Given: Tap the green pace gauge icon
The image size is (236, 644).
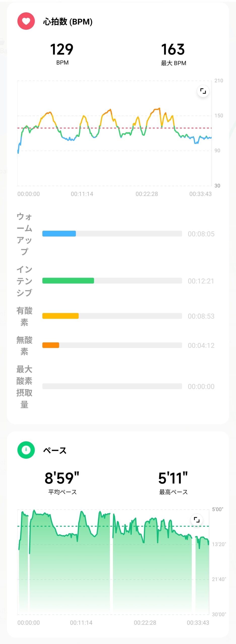Looking at the screenshot, I should pyautogui.click(x=26, y=450).
